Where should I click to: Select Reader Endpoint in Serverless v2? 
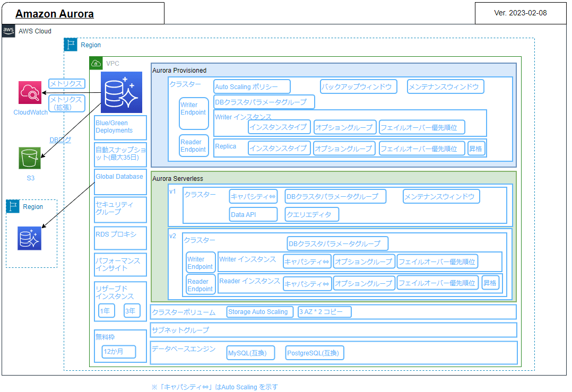(201, 284)
